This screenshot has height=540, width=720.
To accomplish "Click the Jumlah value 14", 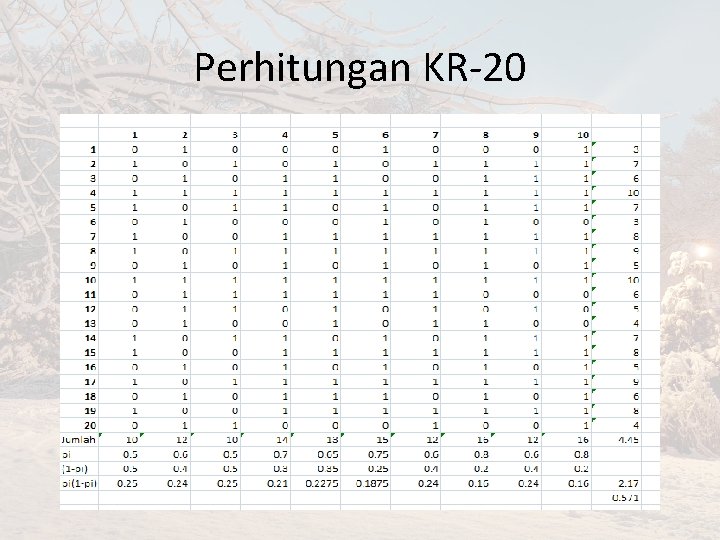I will click(282, 440).
